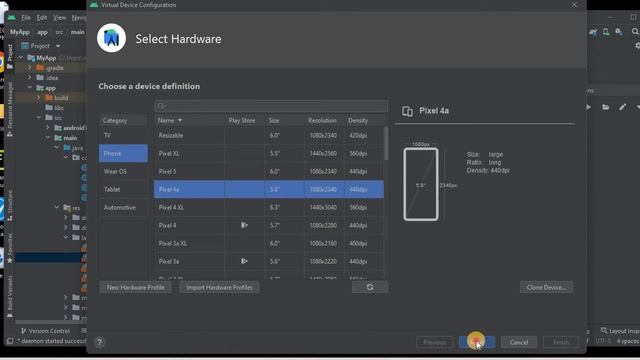Click the folder icon in right panel
Viewport: 640px width, 360px height.
[x=606, y=107]
